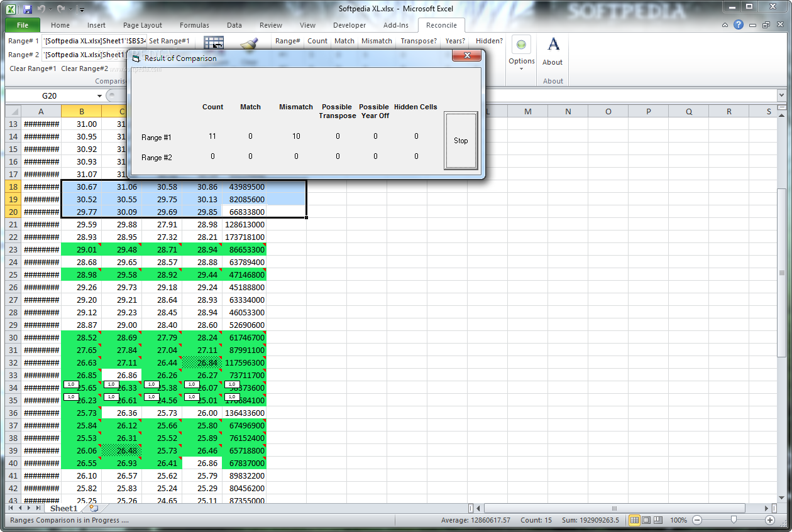Open Customize Quick Access Toolbar dropdown
This screenshot has height=532, width=792.
82,10
